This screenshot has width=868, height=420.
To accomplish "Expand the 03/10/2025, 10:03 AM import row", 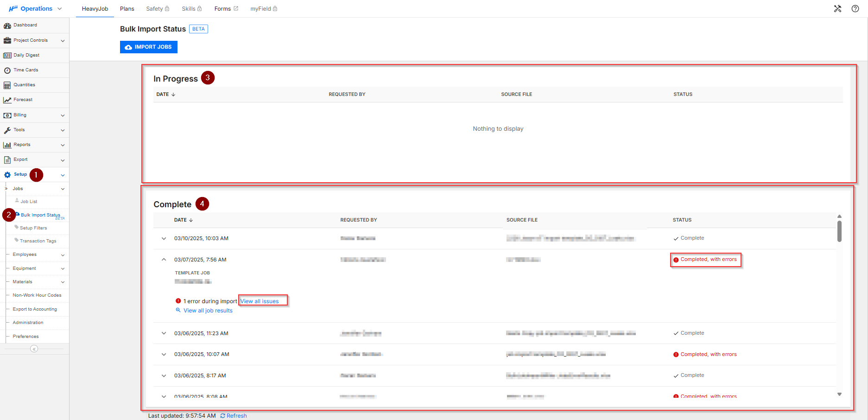I will pos(164,238).
